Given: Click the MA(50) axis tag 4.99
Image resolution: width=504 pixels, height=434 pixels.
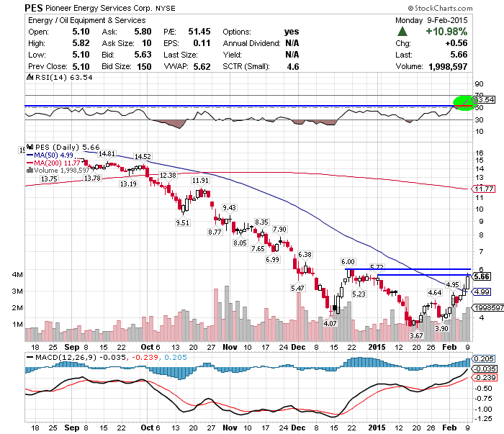Looking at the screenshot, I should click(482, 291).
